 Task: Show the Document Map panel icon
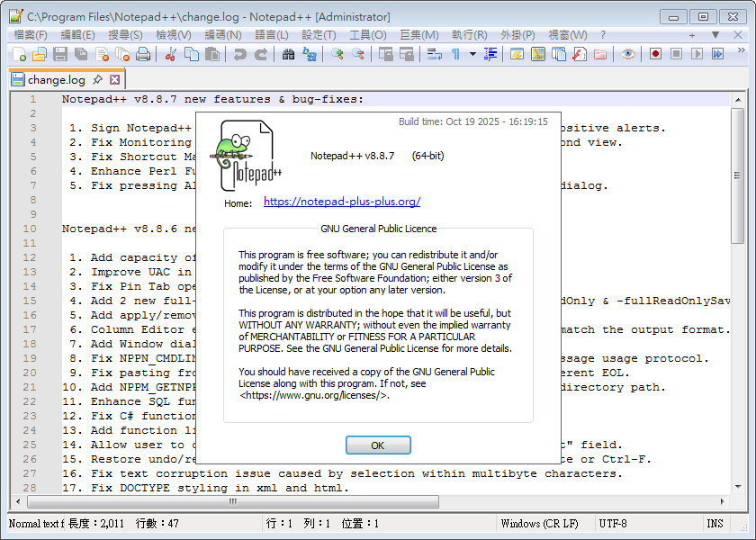tap(538, 54)
